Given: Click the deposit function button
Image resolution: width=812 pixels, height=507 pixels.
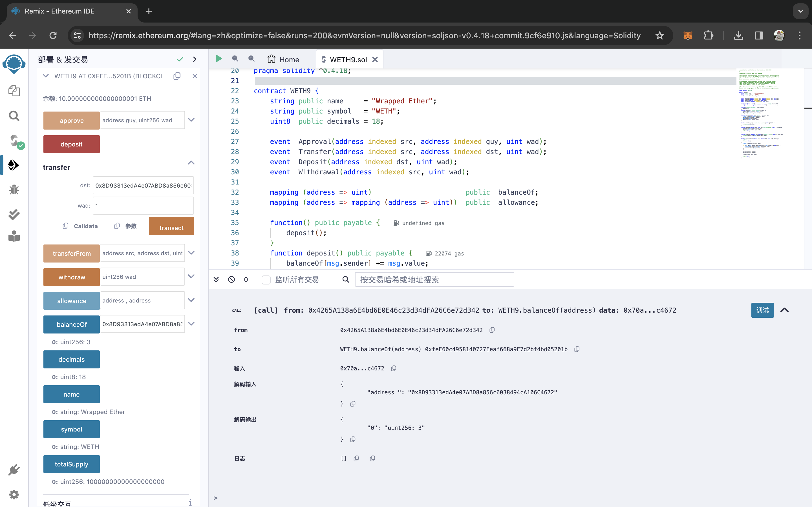Looking at the screenshot, I should point(71,144).
